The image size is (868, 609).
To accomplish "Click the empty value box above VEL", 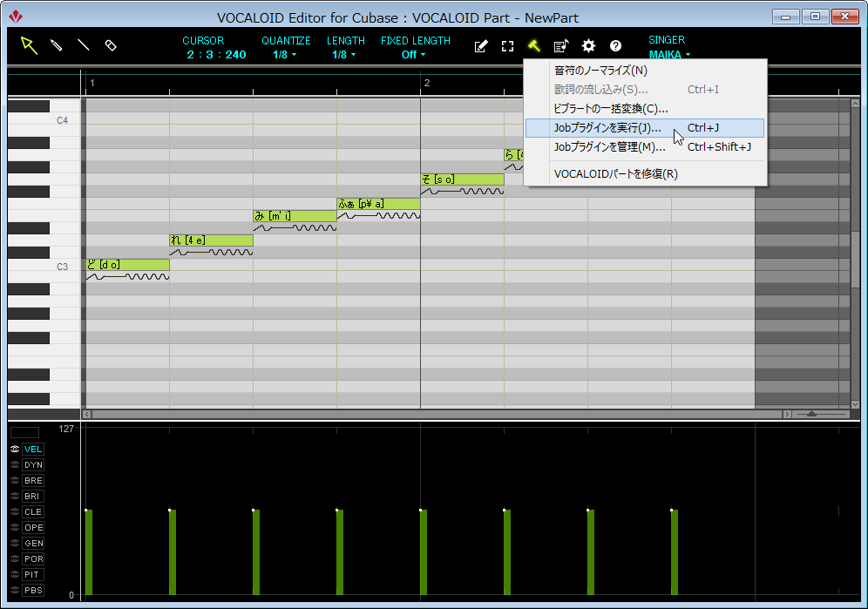I will coord(24,432).
